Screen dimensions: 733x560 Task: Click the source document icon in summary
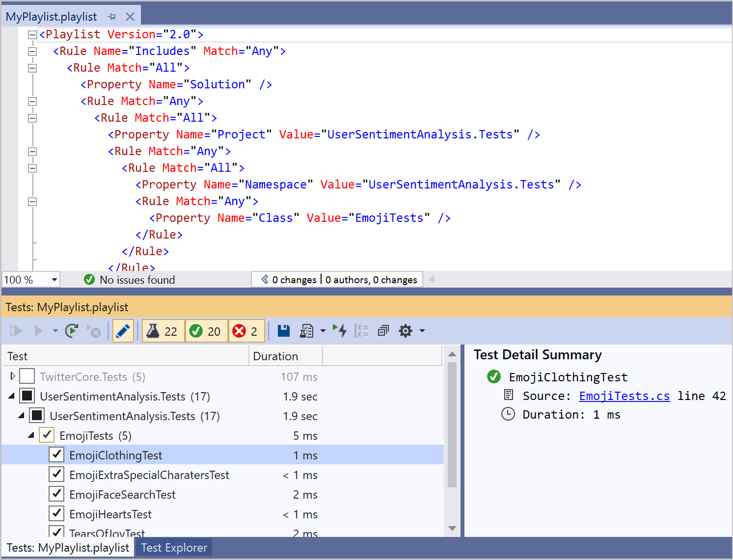[x=509, y=395]
